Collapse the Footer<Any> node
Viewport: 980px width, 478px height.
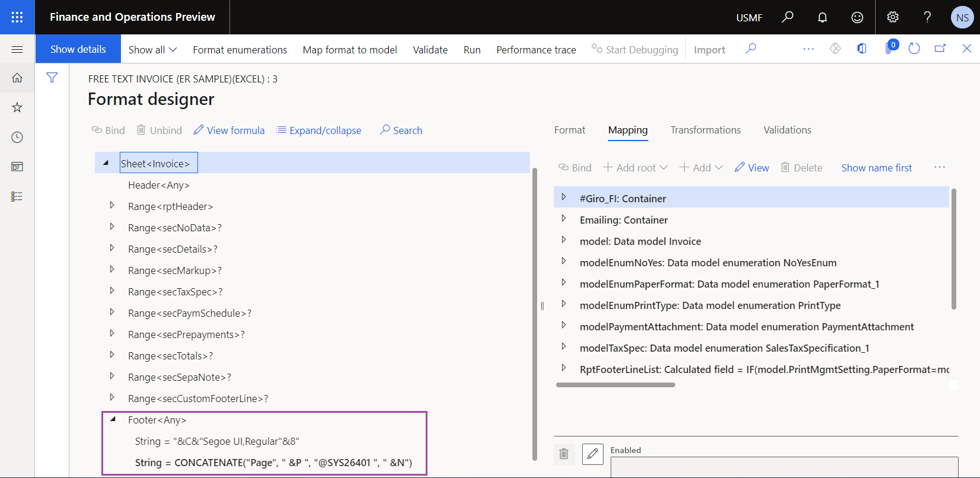[113, 419]
